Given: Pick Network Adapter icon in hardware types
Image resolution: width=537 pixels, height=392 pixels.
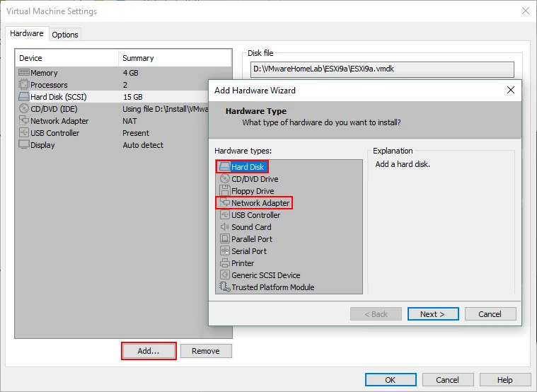Looking at the screenshot, I should pos(225,203).
